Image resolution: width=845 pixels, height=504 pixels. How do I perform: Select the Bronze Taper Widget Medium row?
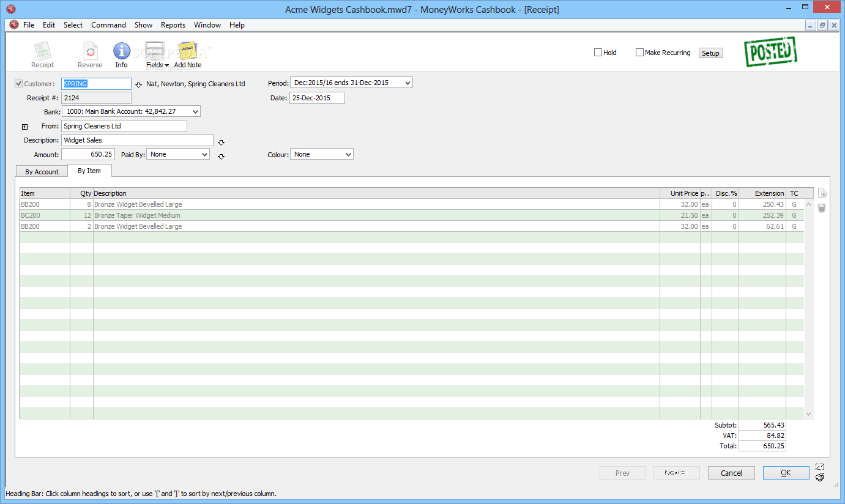tap(412, 215)
